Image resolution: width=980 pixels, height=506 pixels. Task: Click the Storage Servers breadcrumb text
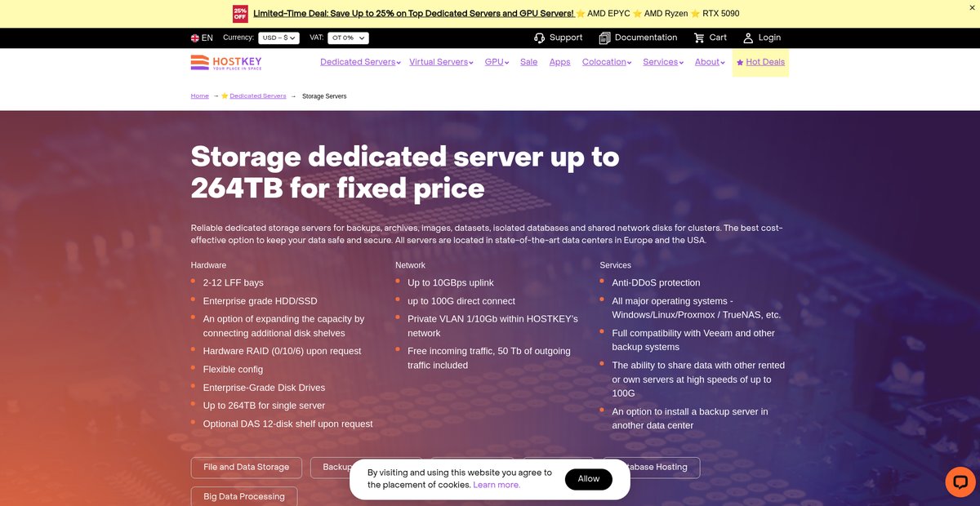point(324,96)
